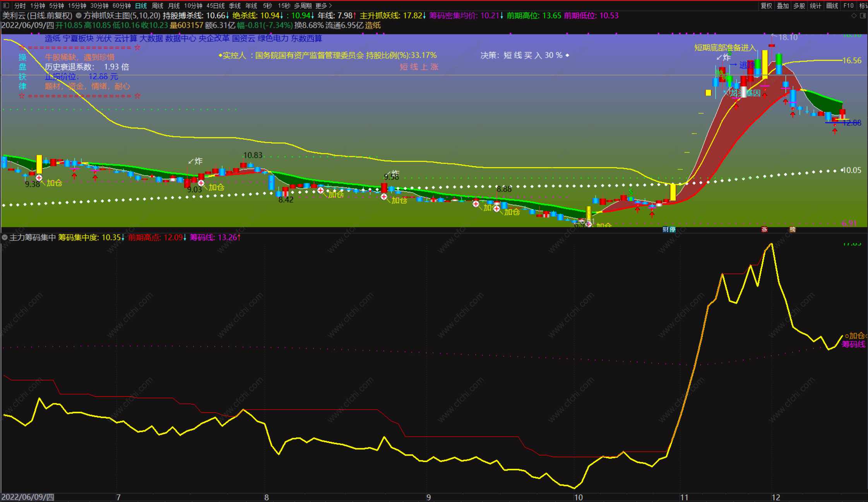The height and width of the screenshot is (502, 868).
Task: Click the red 涨 marker icon
Action: tap(764, 229)
